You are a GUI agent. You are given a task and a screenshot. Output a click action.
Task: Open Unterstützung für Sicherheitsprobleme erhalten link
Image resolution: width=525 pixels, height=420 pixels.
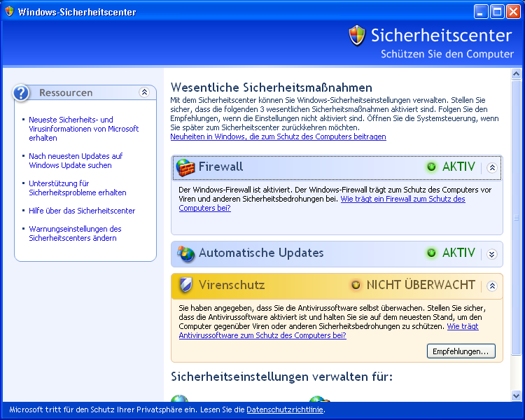(78, 188)
